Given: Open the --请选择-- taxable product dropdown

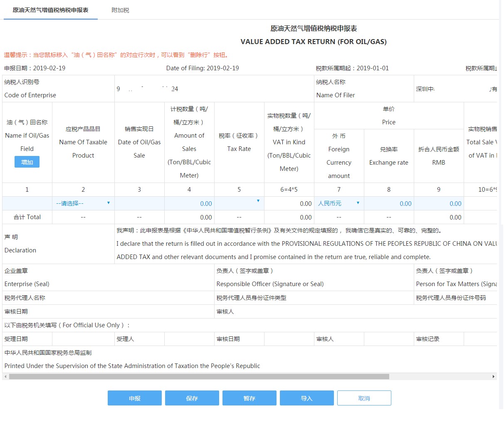Looking at the screenshot, I should [83, 203].
